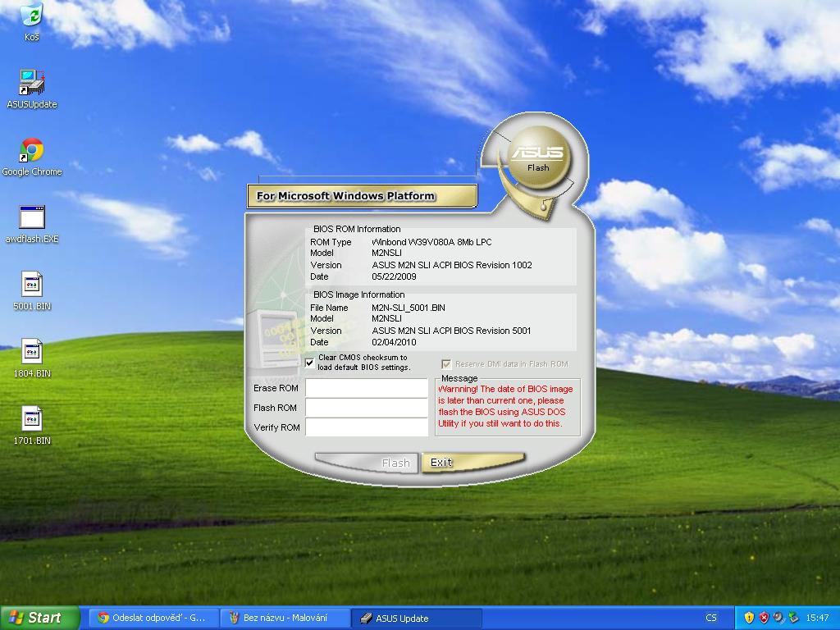Select the 5001.BIN file icon
This screenshot has height=630, width=840.
[32, 291]
